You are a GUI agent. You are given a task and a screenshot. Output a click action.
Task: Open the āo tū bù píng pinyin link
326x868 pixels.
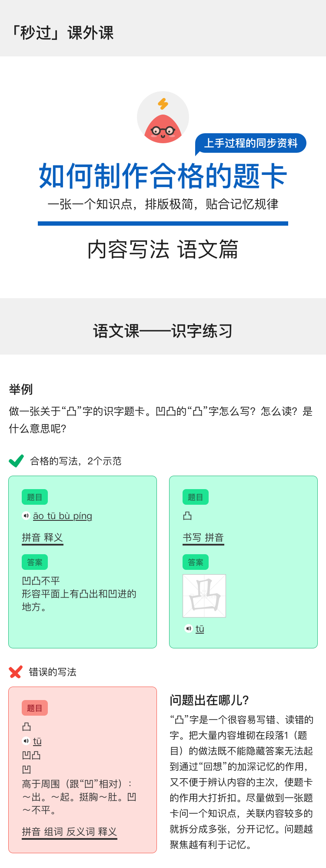(63, 516)
